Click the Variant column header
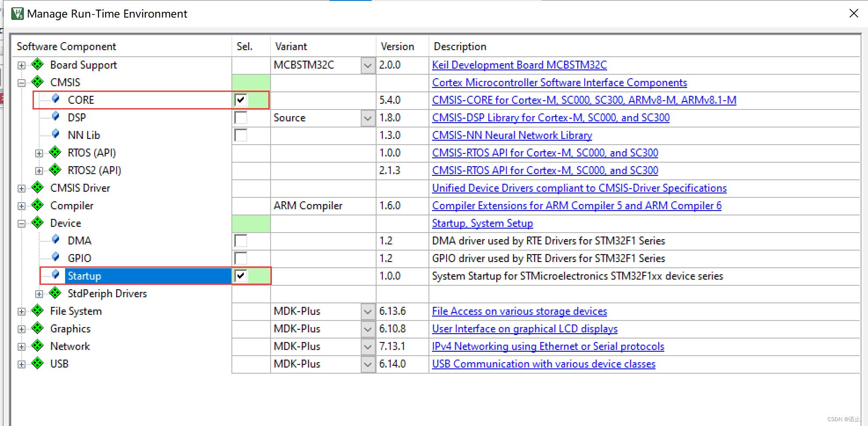868x426 pixels. pyautogui.click(x=323, y=47)
